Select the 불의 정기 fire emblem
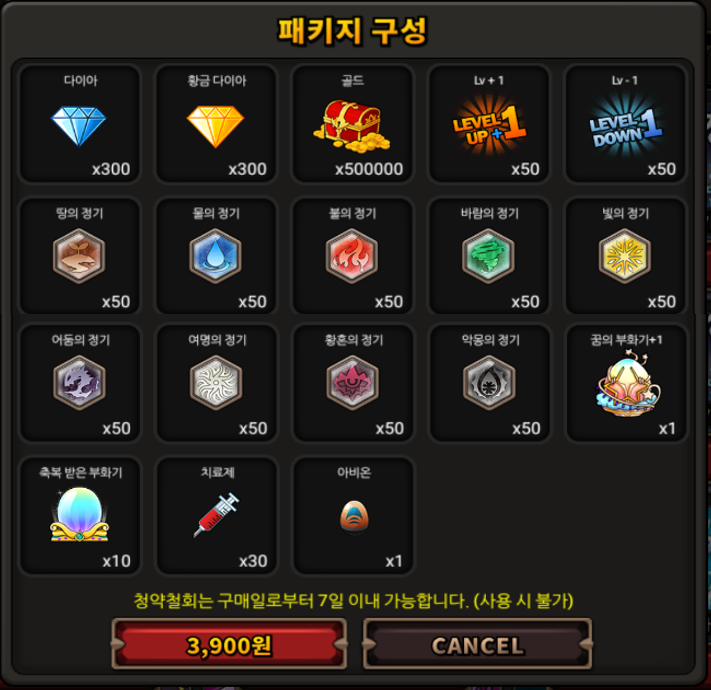The image size is (711, 690). click(x=352, y=256)
